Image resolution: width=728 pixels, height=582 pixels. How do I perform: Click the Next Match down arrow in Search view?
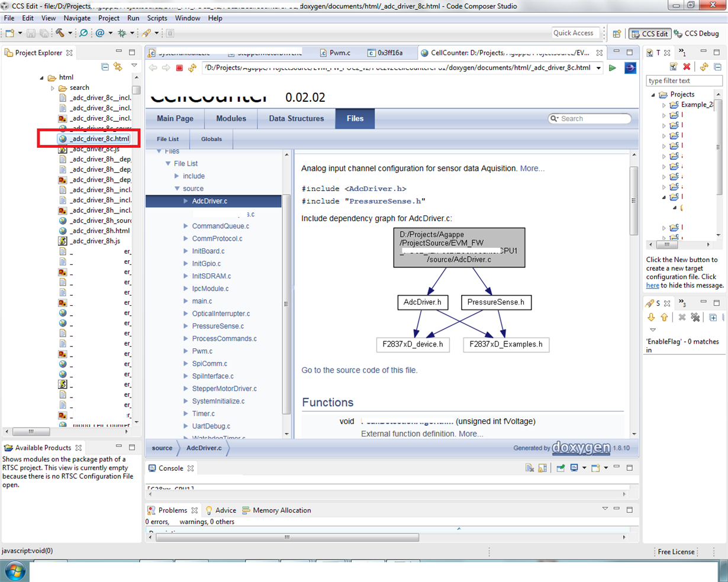pyautogui.click(x=651, y=318)
